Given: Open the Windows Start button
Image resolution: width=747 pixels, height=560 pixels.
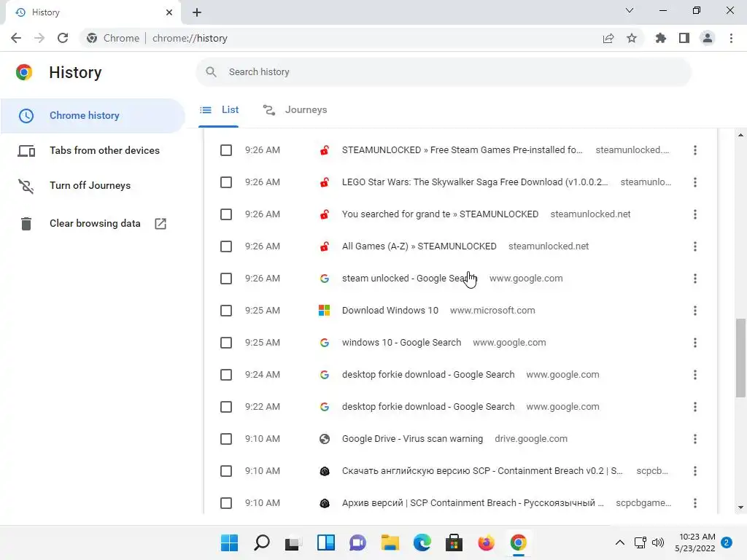Looking at the screenshot, I should pyautogui.click(x=229, y=542).
